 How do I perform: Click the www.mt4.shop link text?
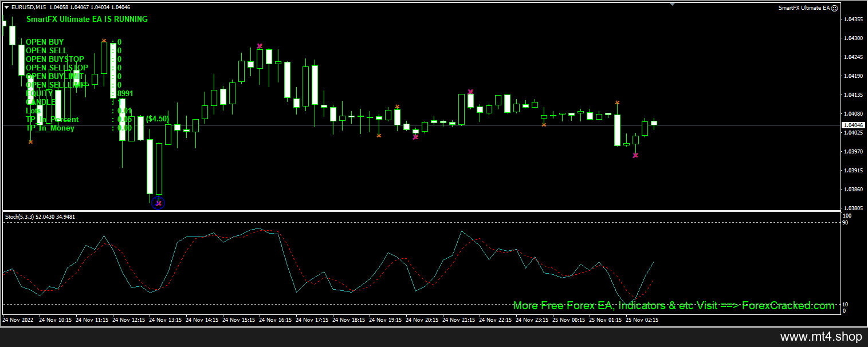[820, 337]
